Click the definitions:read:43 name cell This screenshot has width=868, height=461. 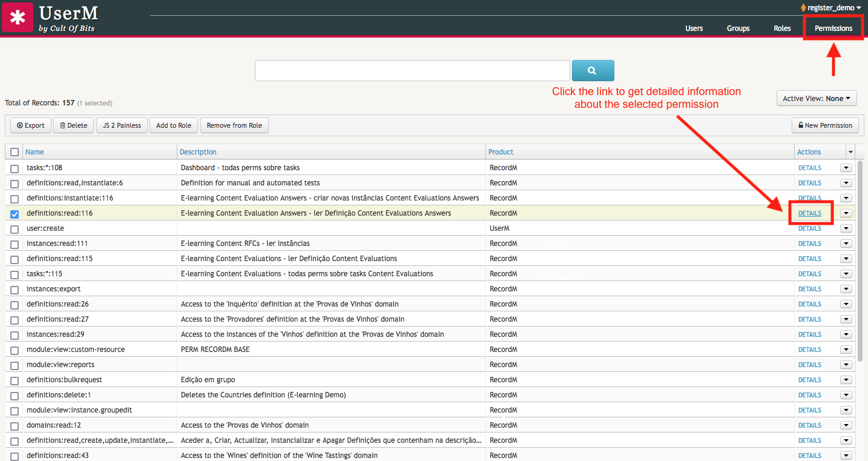click(x=100, y=456)
